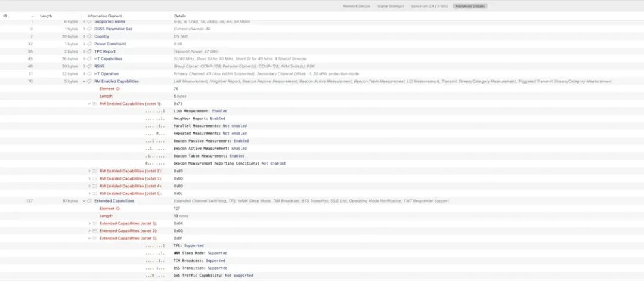This screenshot has width=644, height=281.
Task: Collapse the Extended Capabilities element
Action: coord(84,201)
